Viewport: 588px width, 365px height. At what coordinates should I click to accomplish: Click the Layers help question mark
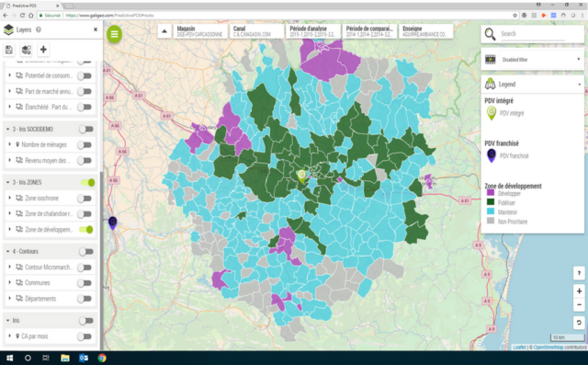(39, 29)
